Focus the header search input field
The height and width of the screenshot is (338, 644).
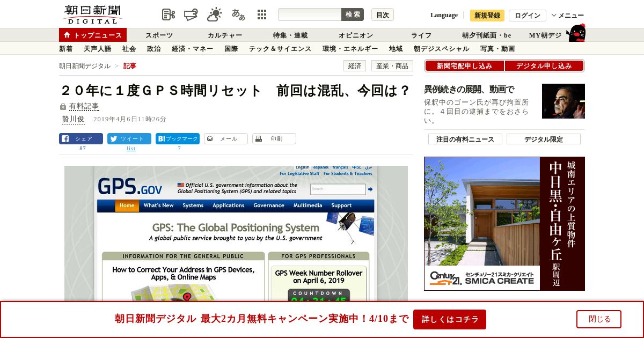tap(310, 14)
